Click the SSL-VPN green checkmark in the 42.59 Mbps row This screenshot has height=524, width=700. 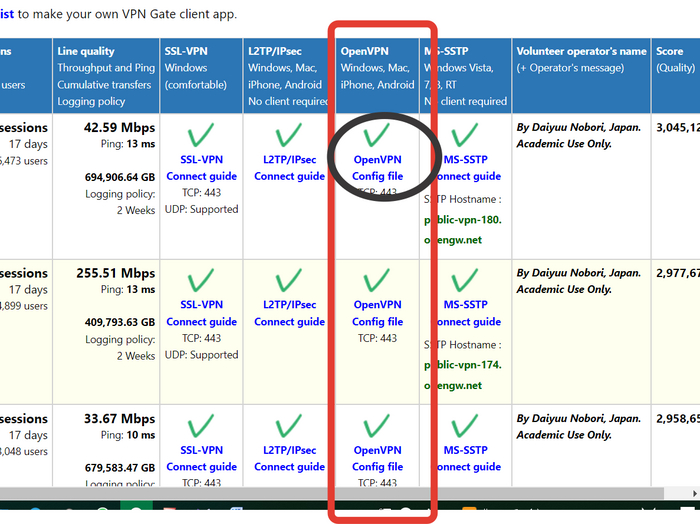(x=201, y=135)
